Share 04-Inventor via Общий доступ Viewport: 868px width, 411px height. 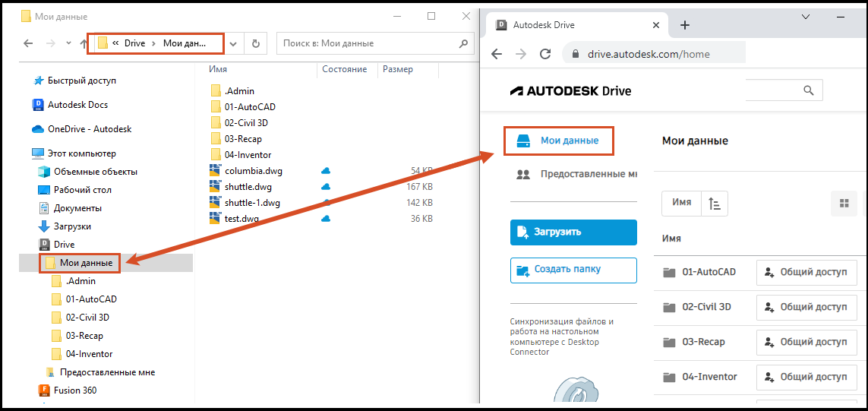(x=806, y=377)
